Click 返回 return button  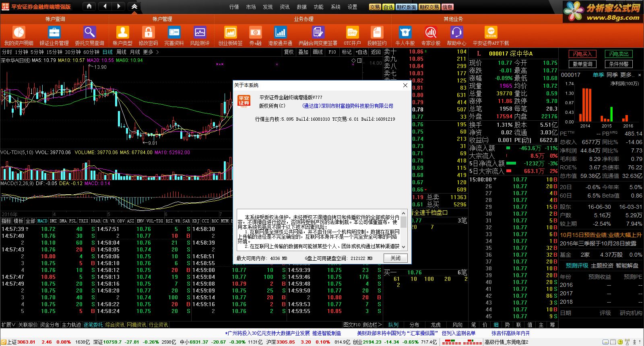click(376, 52)
